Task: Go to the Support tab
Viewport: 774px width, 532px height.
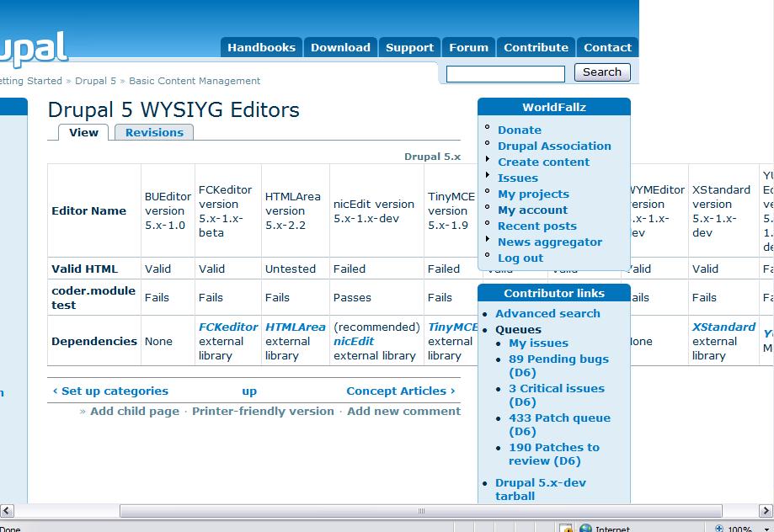Action: tap(409, 47)
